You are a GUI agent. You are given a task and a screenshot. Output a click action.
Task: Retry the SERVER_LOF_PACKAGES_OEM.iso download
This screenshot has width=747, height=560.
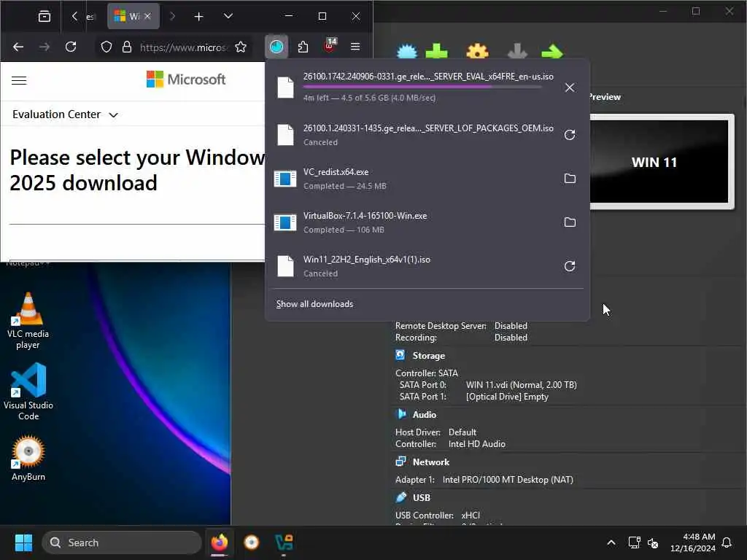point(570,135)
